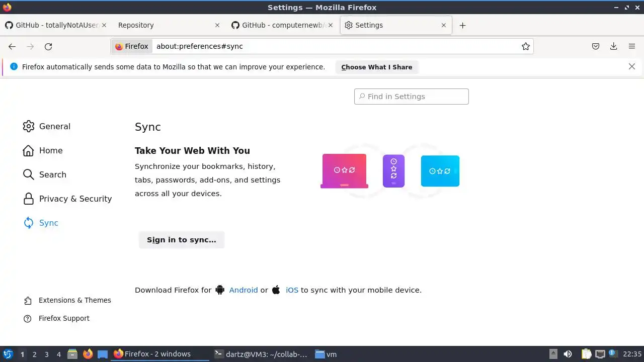Close the GitHub totallyNotAUser tab
The width and height of the screenshot is (644, 362).
click(x=104, y=25)
